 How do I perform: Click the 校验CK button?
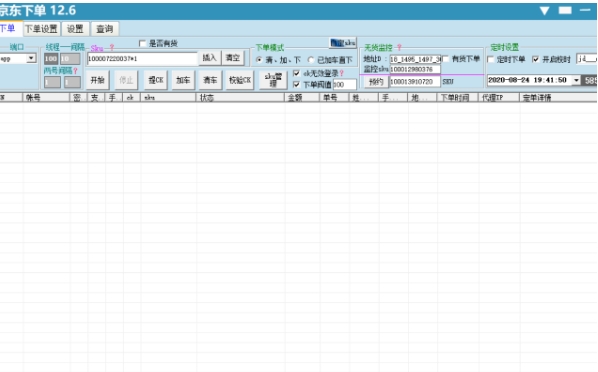point(240,80)
